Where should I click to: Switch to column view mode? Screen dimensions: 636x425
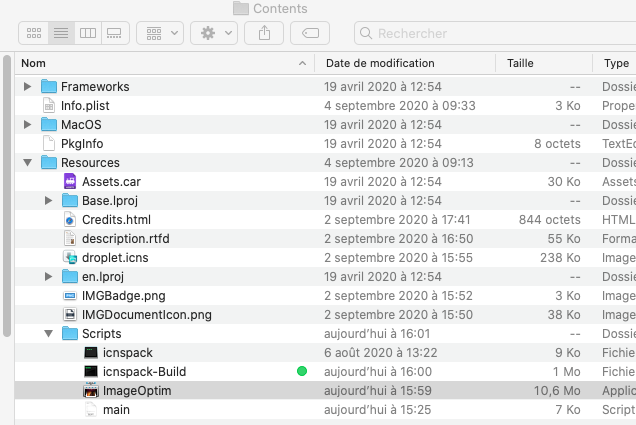click(x=88, y=33)
